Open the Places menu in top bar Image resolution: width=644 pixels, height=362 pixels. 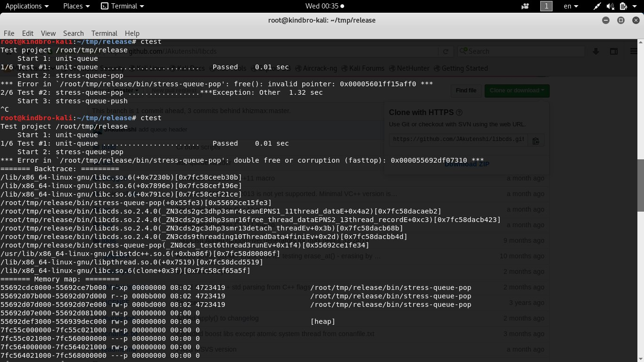pos(76,6)
